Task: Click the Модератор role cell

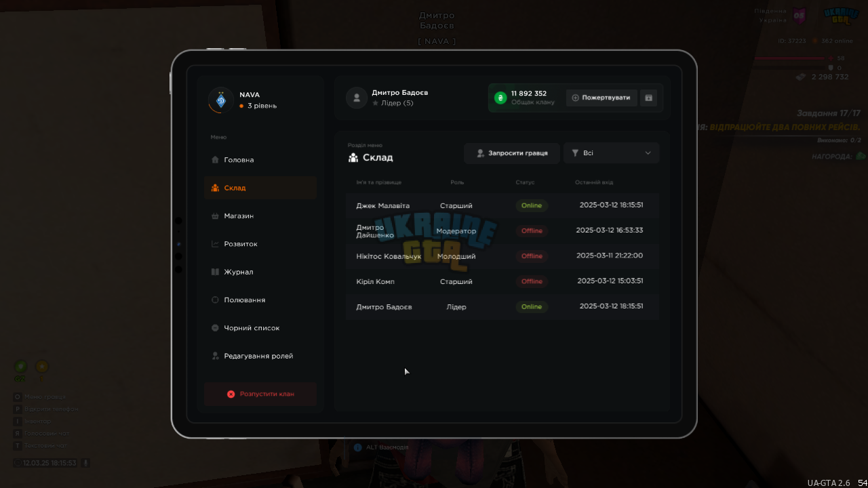Action: (x=456, y=231)
